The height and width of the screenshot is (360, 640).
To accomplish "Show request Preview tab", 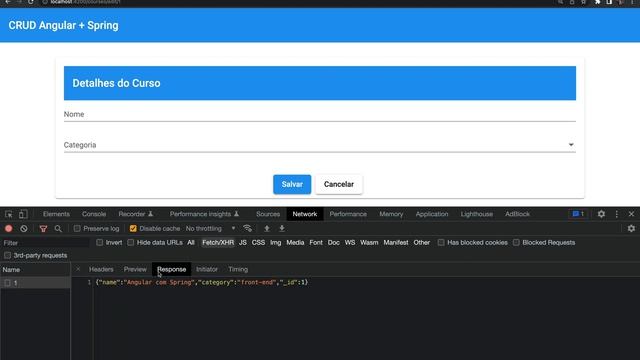I will click(x=135, y=269).
